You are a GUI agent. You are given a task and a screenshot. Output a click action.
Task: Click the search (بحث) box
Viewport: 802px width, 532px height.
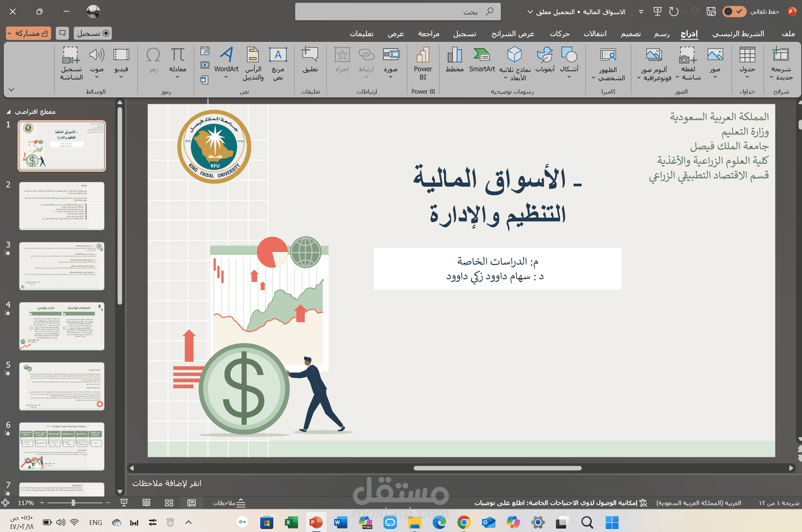point(398,12)
